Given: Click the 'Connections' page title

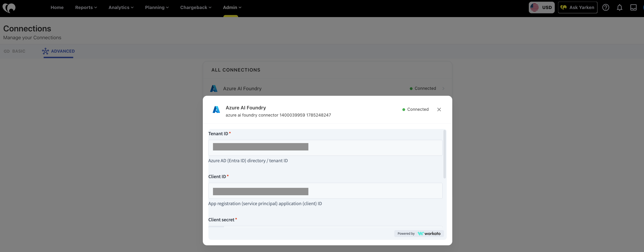Looking at the screenshot, I should tap(27, 28).
